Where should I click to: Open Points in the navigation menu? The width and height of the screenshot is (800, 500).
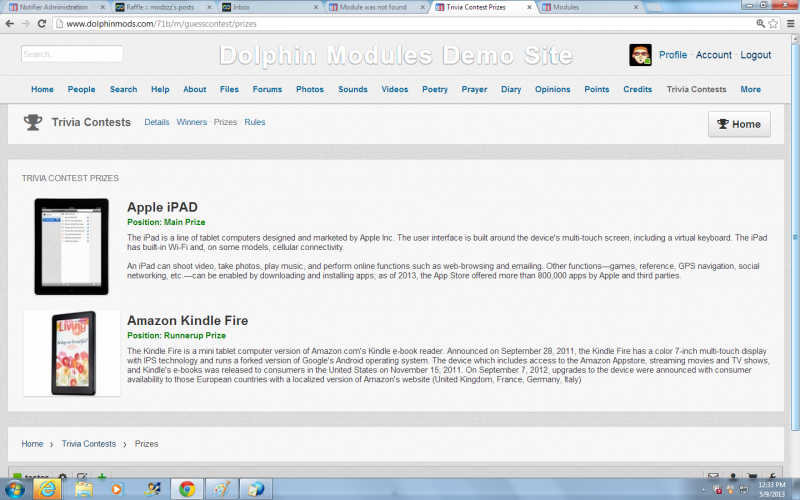[597, 89]
